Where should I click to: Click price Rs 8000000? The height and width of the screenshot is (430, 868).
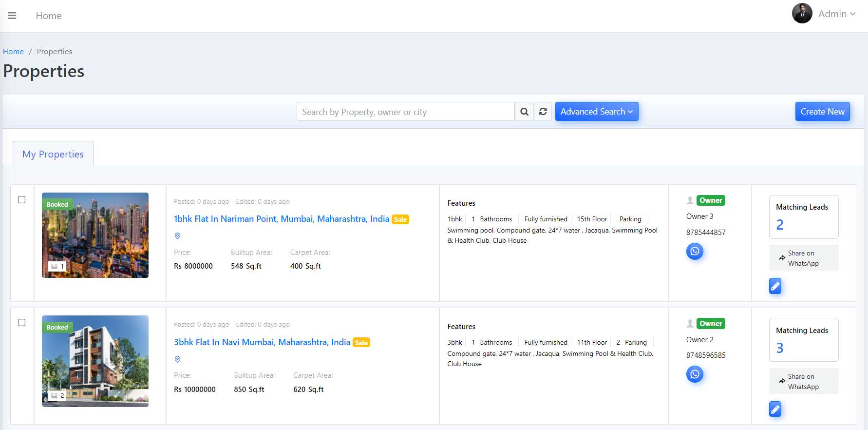pos(193,266)
